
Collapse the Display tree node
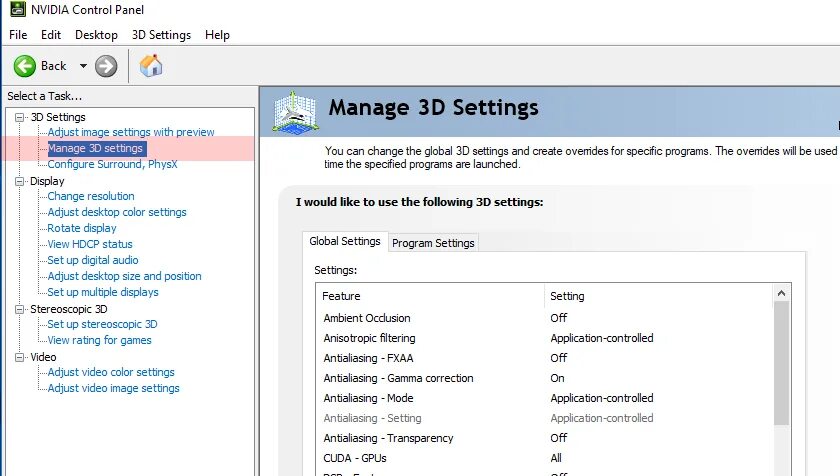click(19, 181)
